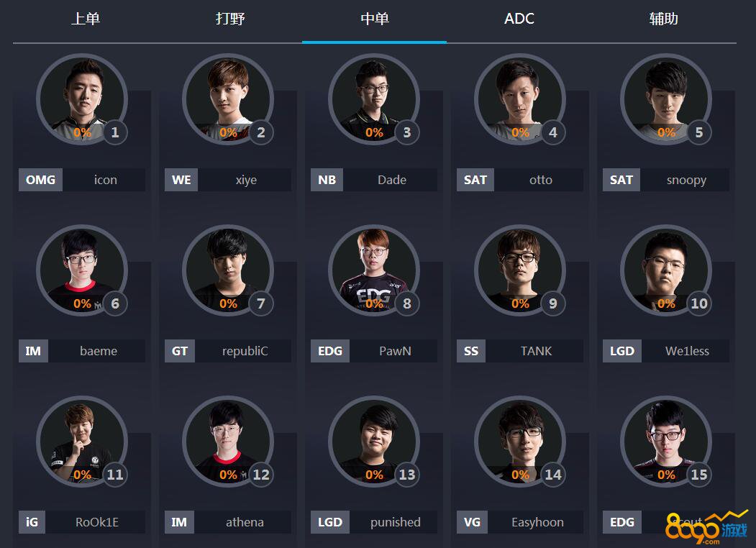Click the LGD team tag beside punished

[329, 522]
